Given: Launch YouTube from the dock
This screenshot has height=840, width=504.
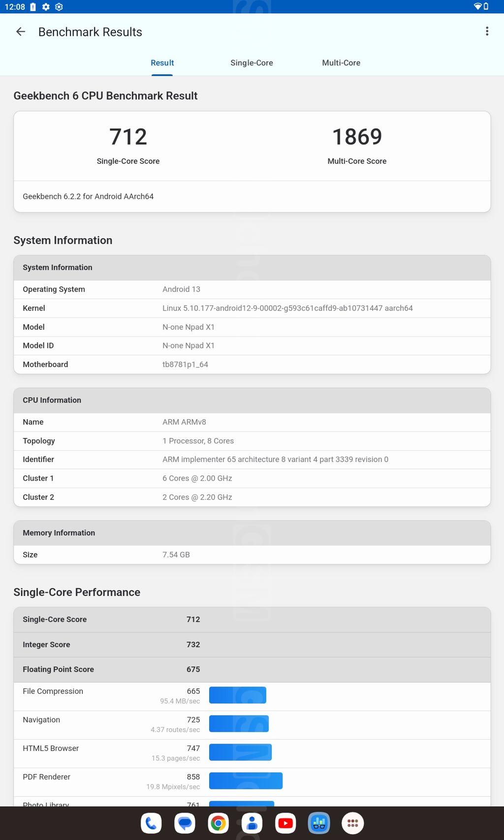Looking at the screenshot, I should [285, 823].
